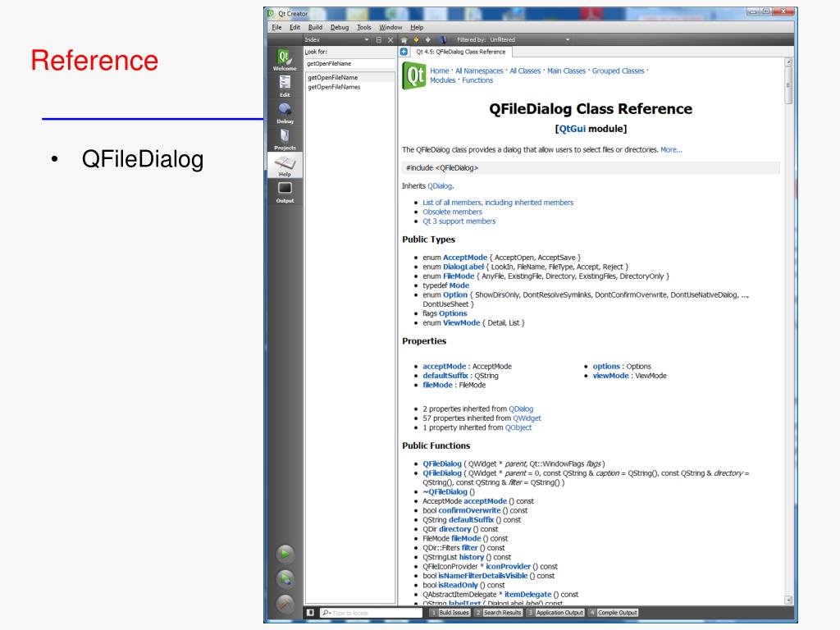This screenshot has height=630, width=840.
Task: Open the All Namespaces link
Action: pyautogui.click(x=479, y=71)
